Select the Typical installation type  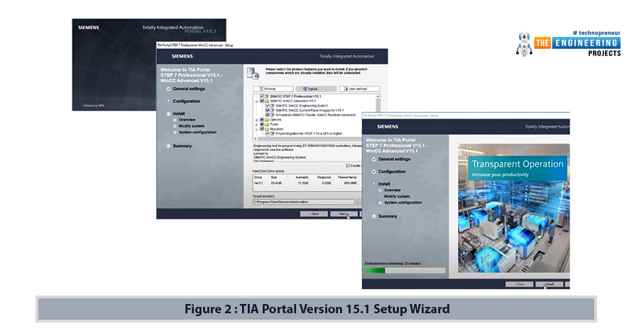click(x=316, y=89)
